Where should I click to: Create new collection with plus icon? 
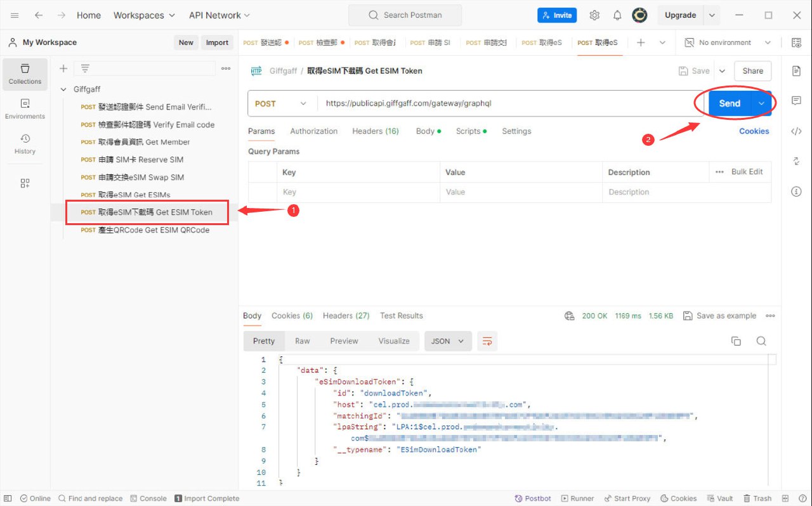click(63, 68)
